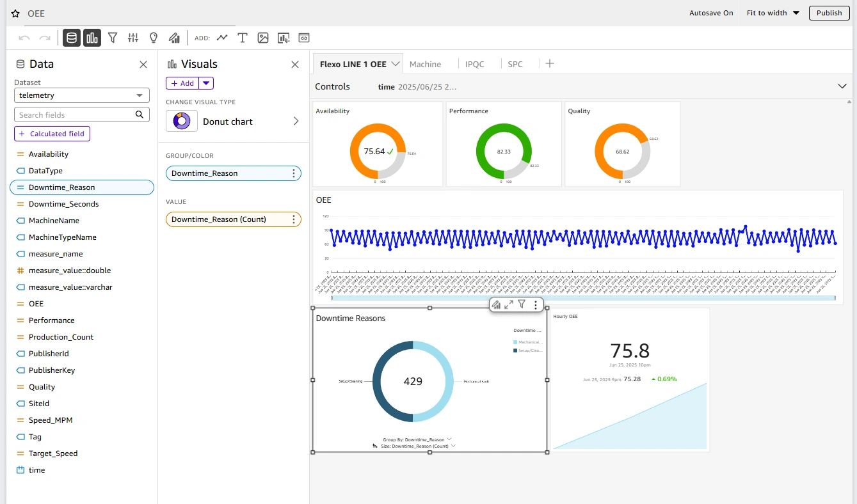The image size is (857, 504).
Task: Open the Filter panel using funnel icon
Action: coord(113,38)
